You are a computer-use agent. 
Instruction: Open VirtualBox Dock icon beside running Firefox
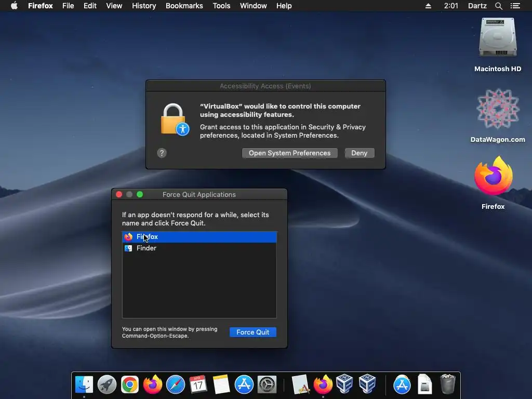[x=345, y=384]
